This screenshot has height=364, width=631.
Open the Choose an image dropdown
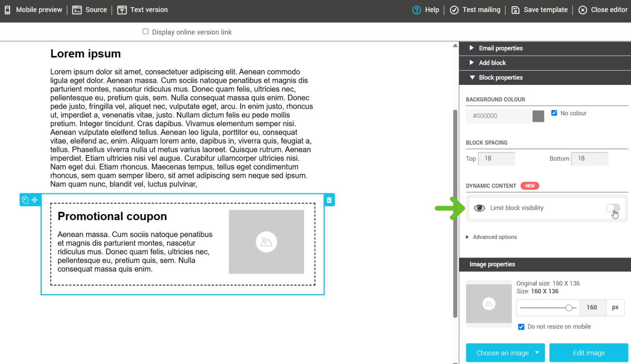coord(537,353)
